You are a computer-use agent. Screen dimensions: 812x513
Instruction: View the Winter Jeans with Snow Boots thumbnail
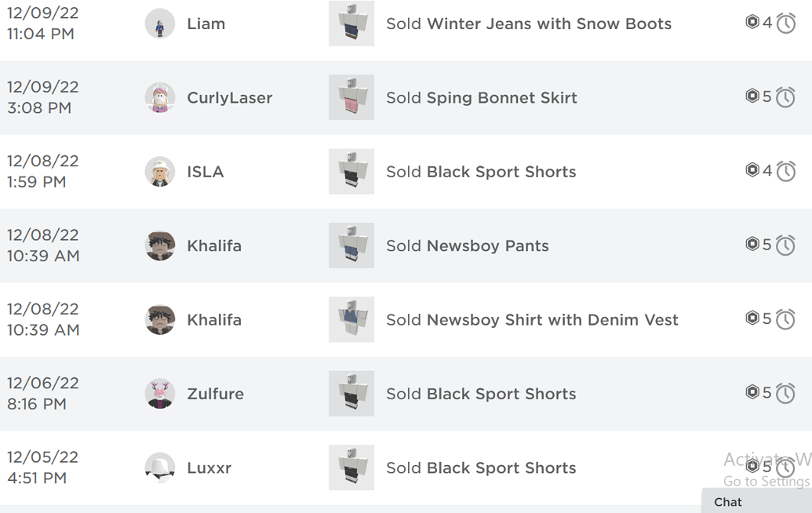point(351,24)
